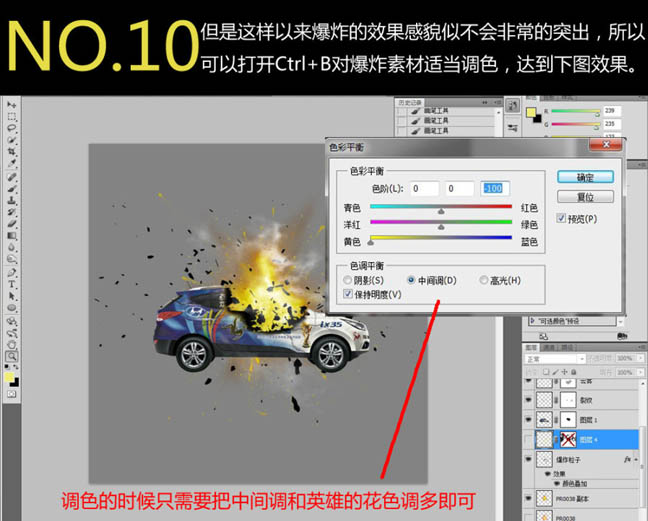Screen dimensions: 648x521
Task: Select the 高光(H) highlights radio button
Action: [484, 280]
